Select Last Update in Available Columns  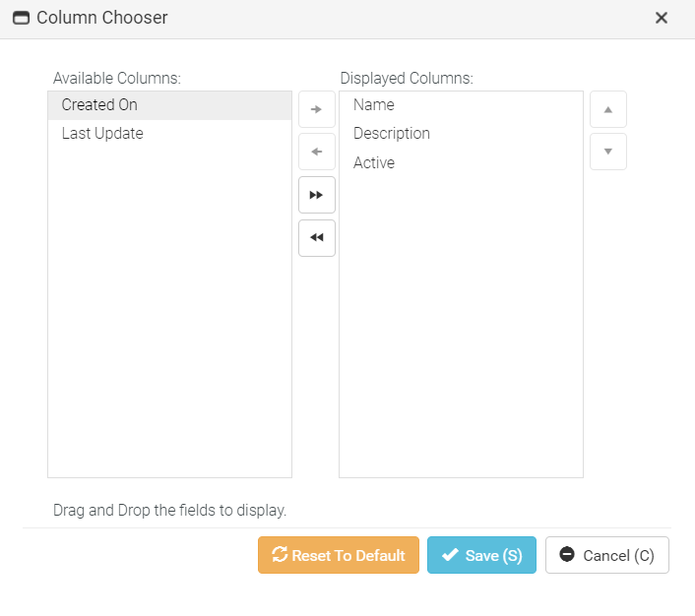(x=102, y=134)
